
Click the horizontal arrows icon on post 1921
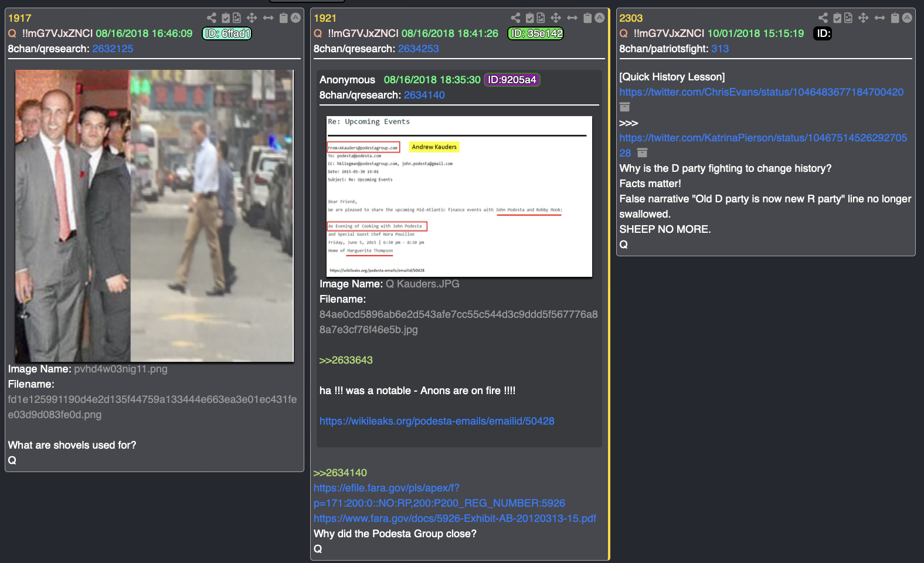pos(572,18)
